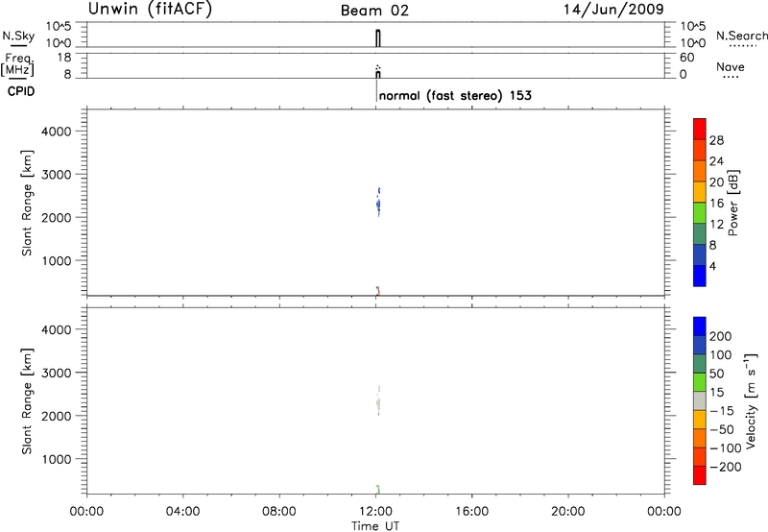The width and height of the screenshot is (768, 532).
Task: Click the Velocity panel 'Slant Range [km]' label
Action: click(x=27, y=401)
